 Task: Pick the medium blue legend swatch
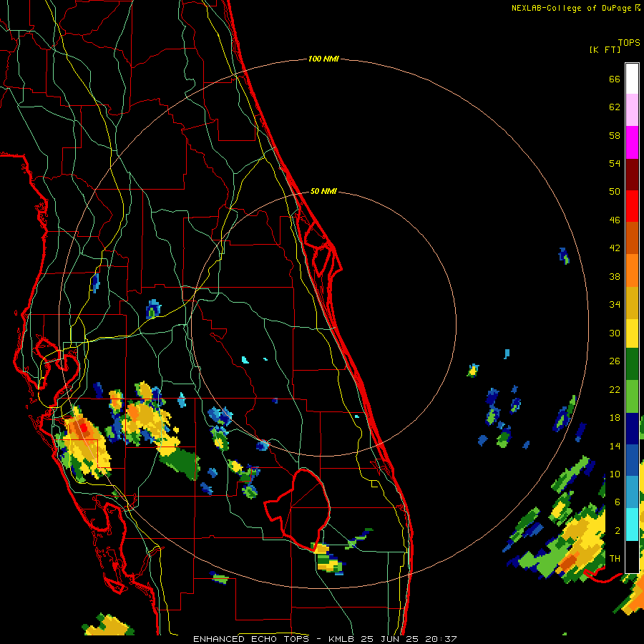coord(632,460)
